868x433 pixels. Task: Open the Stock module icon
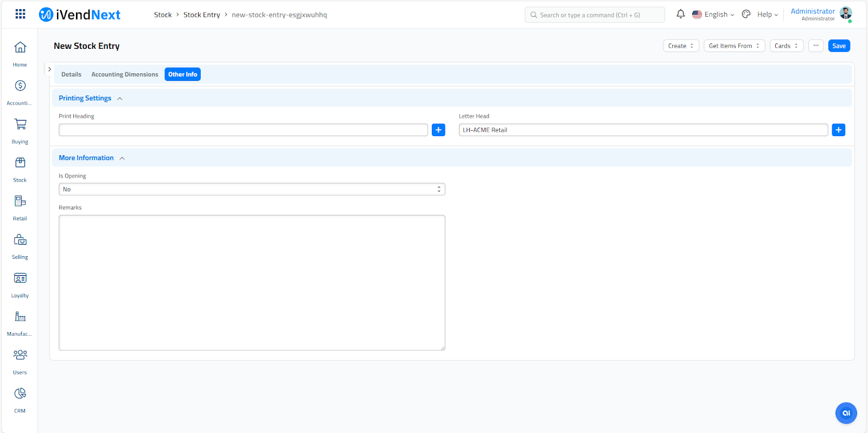(20, 163)
